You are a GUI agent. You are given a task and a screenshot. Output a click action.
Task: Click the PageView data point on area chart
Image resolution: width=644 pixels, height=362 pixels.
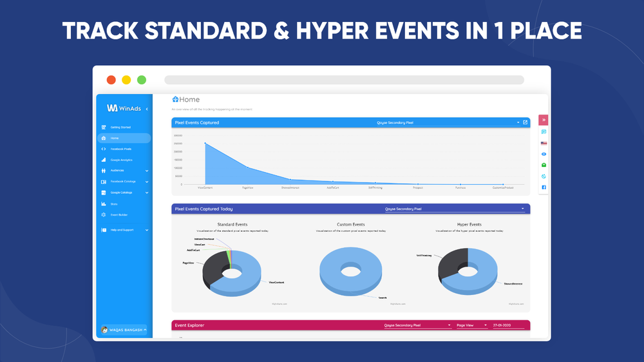[x=248, y=167]
